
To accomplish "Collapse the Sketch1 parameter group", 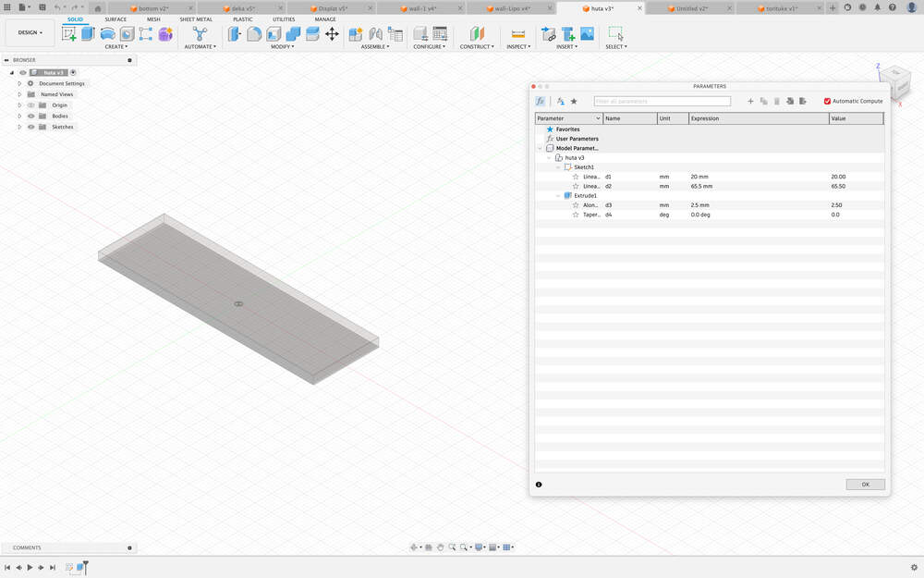I will (x=558, y=167).
